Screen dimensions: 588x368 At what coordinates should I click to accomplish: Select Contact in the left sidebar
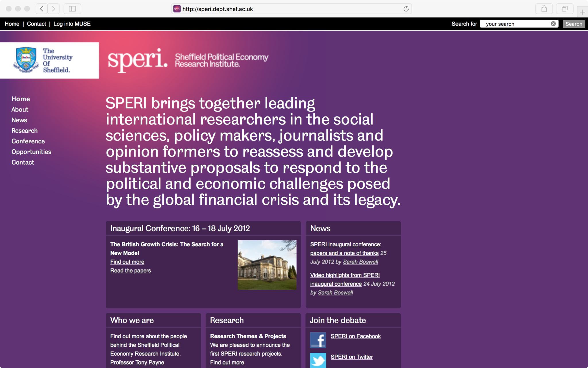(x=23, y=162)
